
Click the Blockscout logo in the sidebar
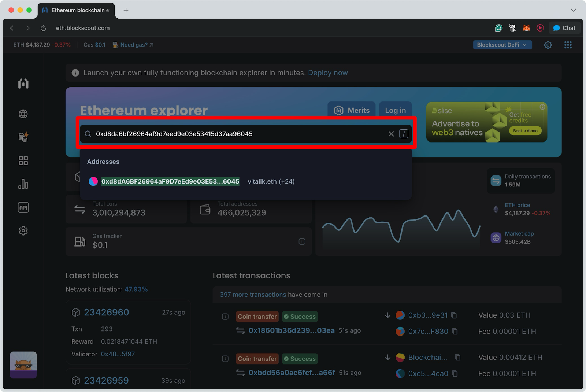tap(23, 83)
